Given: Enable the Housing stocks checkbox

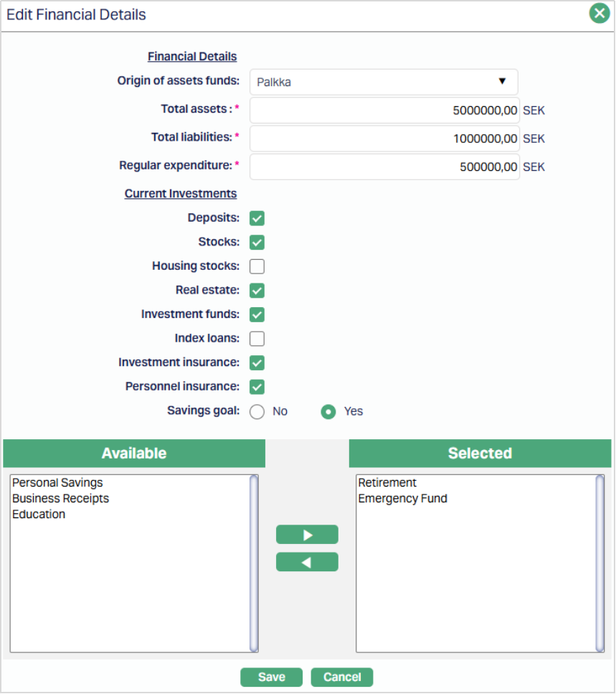Looking at the screenshot, I should pyautogui.click(x=257, y=266).
